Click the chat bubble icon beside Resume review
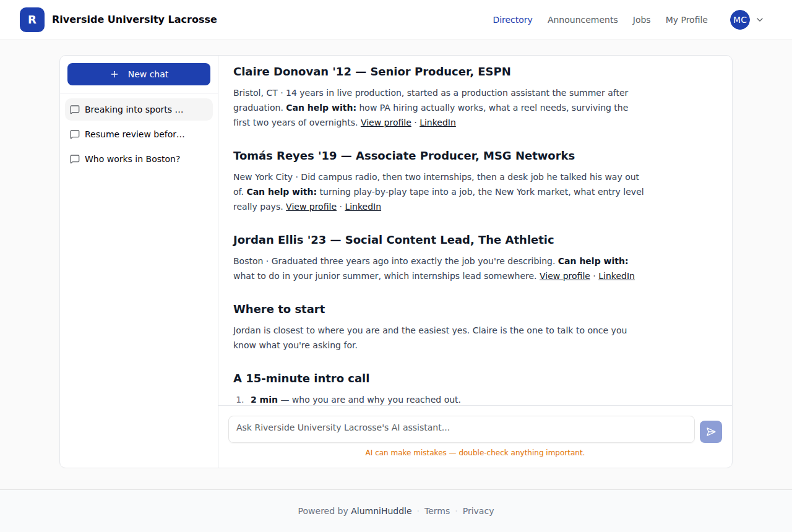Screen dimensions: 792x532 (75, 134)
